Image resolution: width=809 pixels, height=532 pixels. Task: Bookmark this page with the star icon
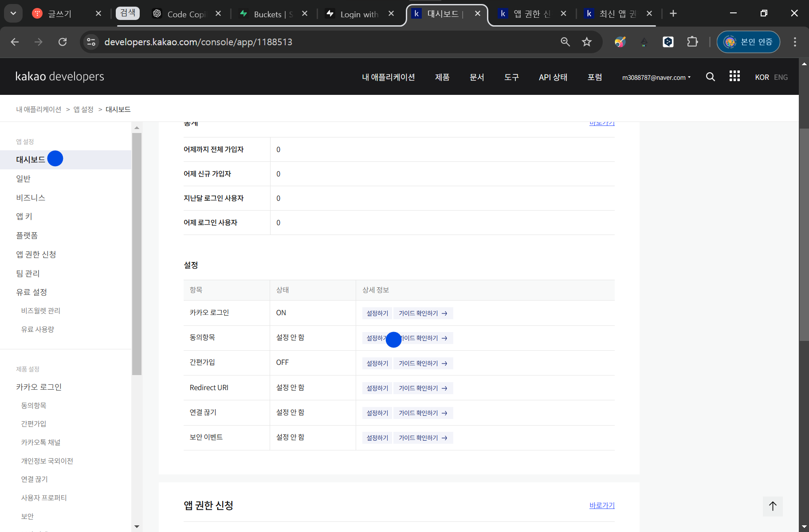pyautogui.click(x=587, y=42)
